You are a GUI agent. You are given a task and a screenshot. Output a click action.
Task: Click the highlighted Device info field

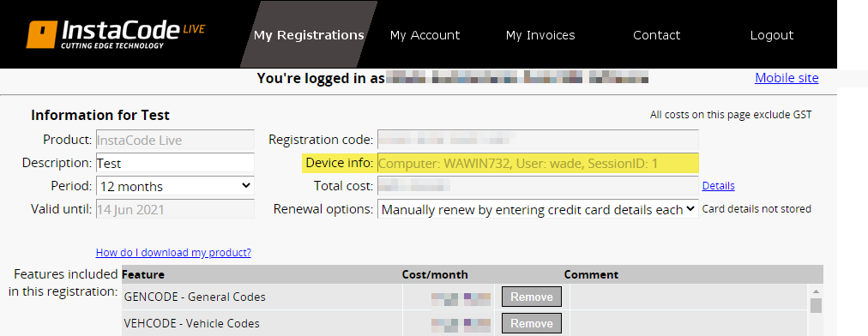click(x=538, y=163)
